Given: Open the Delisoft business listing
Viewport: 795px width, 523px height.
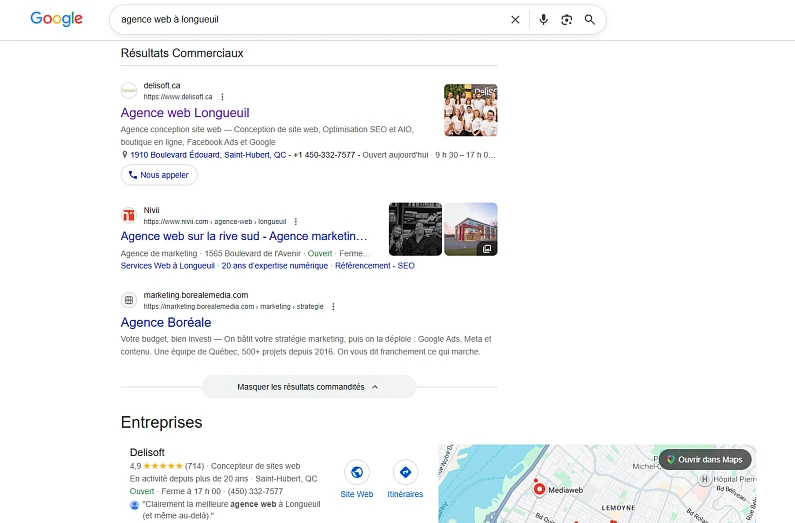Looking at the screenshot, I should coord(147,452).
